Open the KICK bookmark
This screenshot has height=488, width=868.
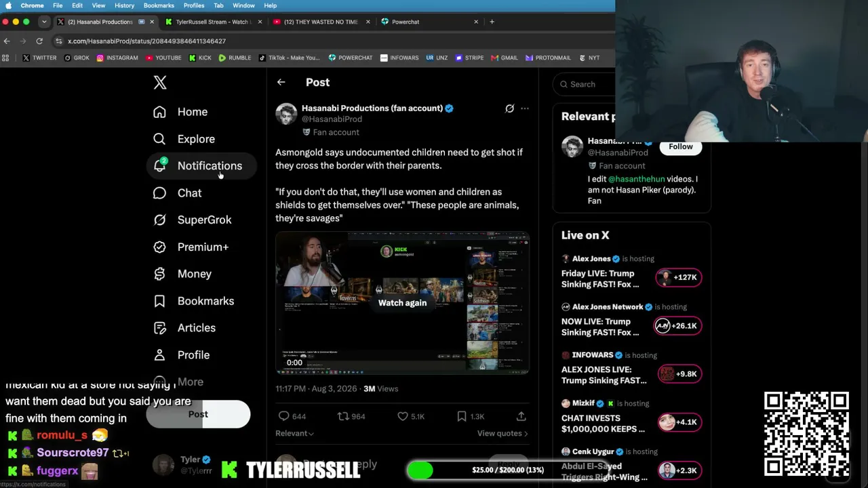tap(199, 58)
